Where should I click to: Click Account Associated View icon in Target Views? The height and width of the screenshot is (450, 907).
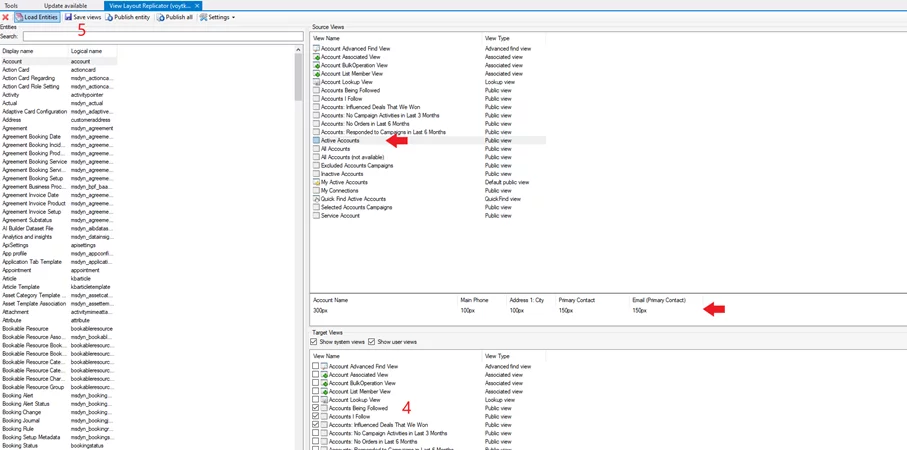(x=324, y=375)
